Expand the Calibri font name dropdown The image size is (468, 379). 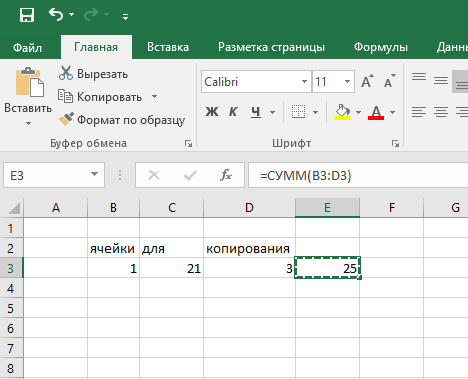click(304, 82)
